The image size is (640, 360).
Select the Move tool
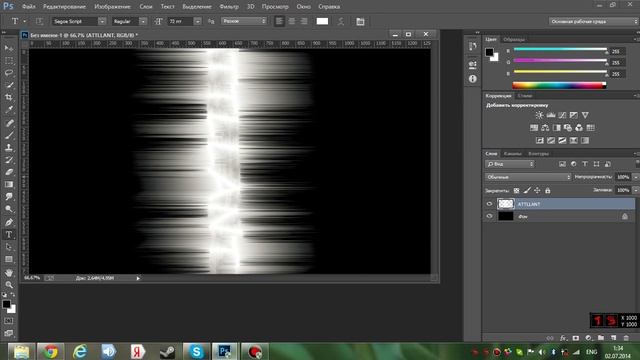[x=9, y=48]
